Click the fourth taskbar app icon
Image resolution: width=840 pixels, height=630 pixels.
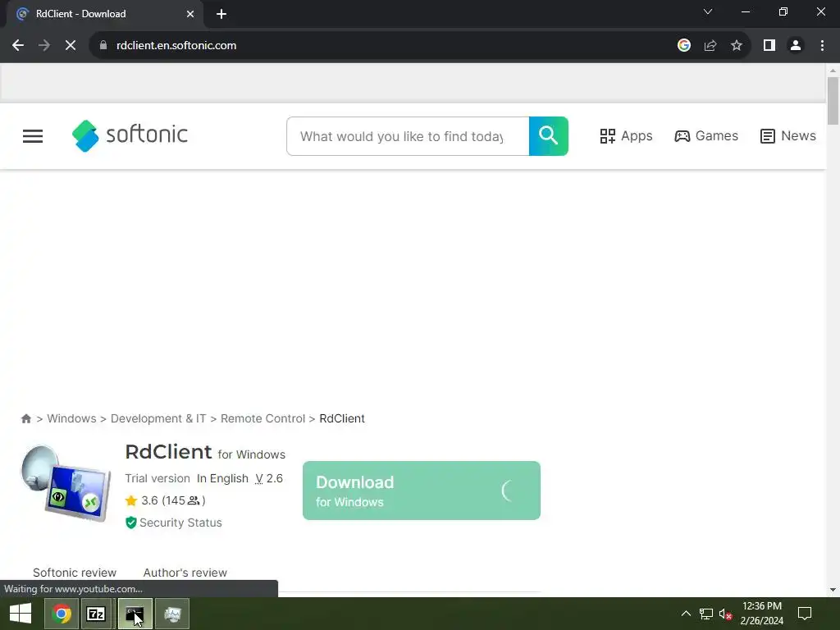tap(172, 614)
